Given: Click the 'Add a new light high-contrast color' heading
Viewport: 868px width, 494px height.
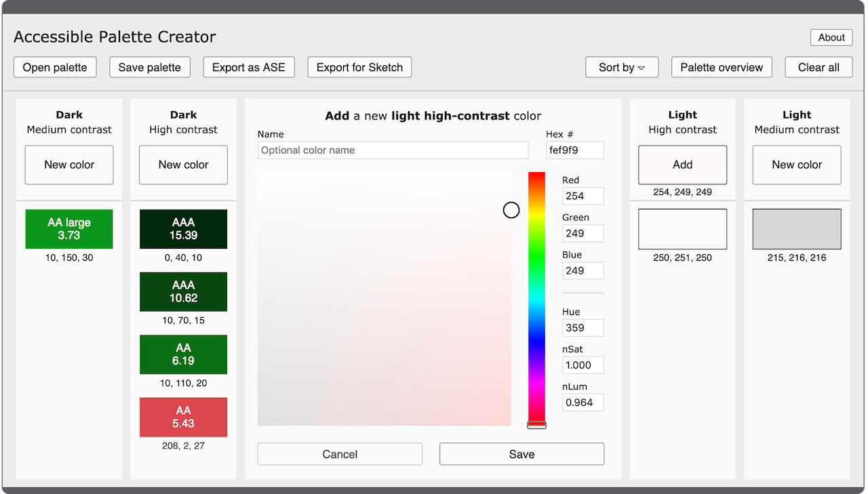Looking at the screenshot, I should pyautogui.click(x=433, y=116).
